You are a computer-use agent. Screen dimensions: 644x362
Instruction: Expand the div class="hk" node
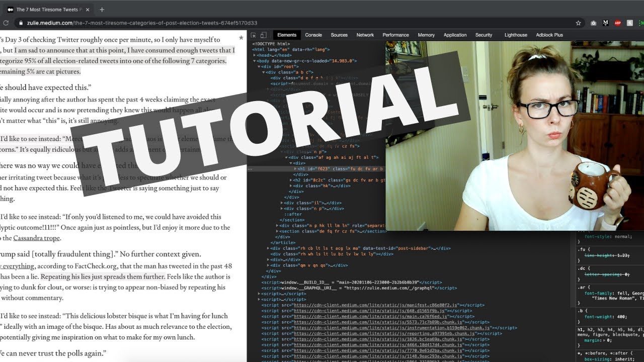coord(291,186)
